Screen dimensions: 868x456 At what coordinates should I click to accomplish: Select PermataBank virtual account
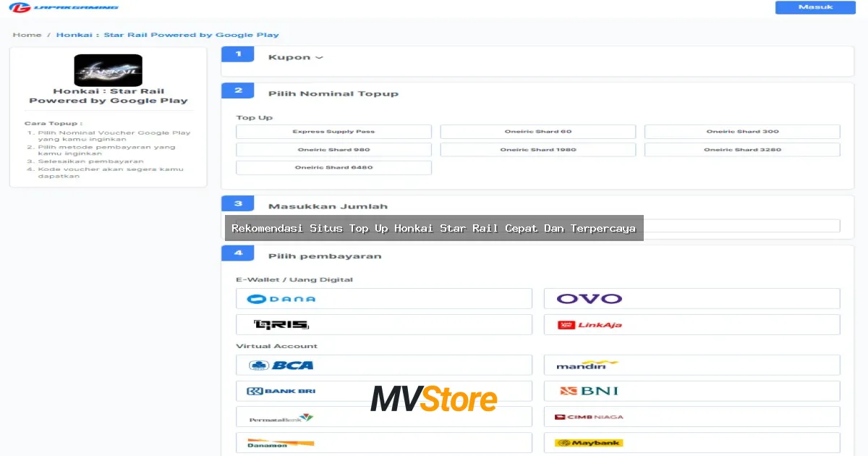[383, 418]
